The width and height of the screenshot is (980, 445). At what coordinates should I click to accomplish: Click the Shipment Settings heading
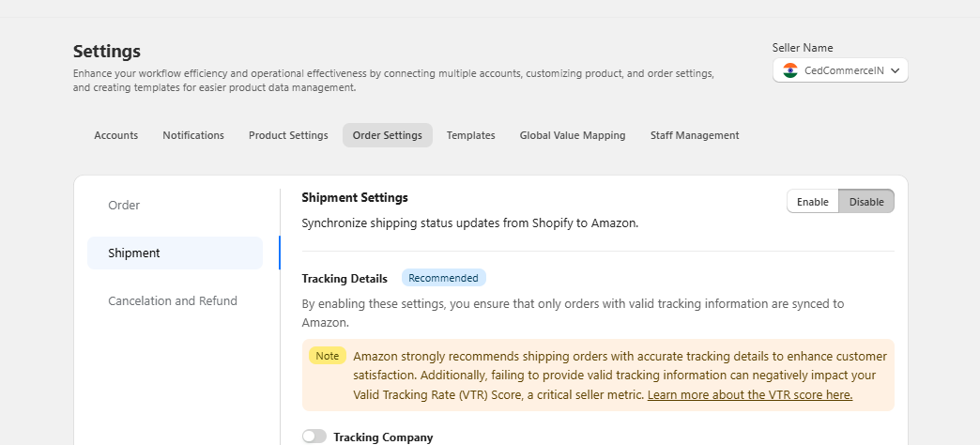pos(355,197)
